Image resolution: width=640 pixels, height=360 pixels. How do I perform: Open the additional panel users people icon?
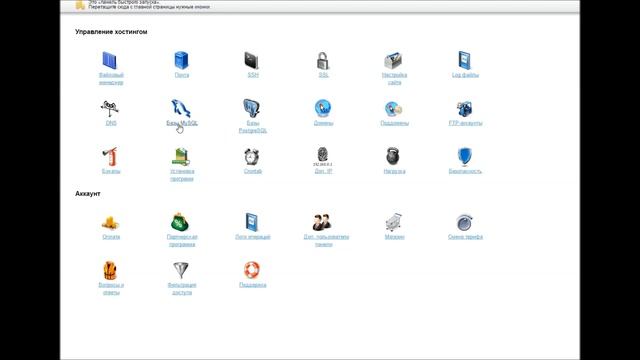322,222
